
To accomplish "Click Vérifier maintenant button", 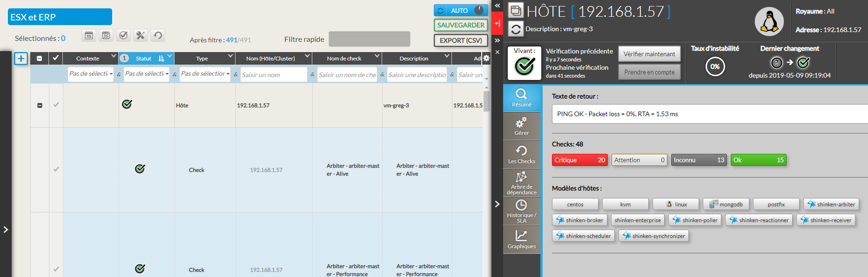I will 649,54.
